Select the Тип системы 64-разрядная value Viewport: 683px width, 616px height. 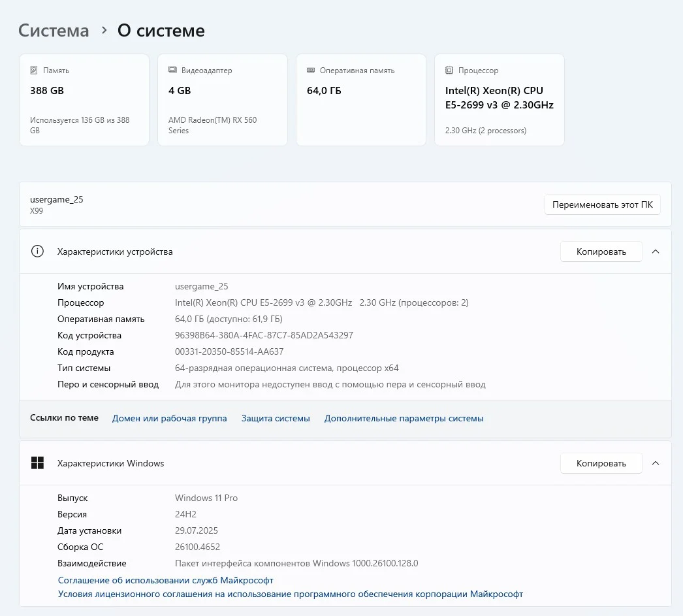coord(287,368)
